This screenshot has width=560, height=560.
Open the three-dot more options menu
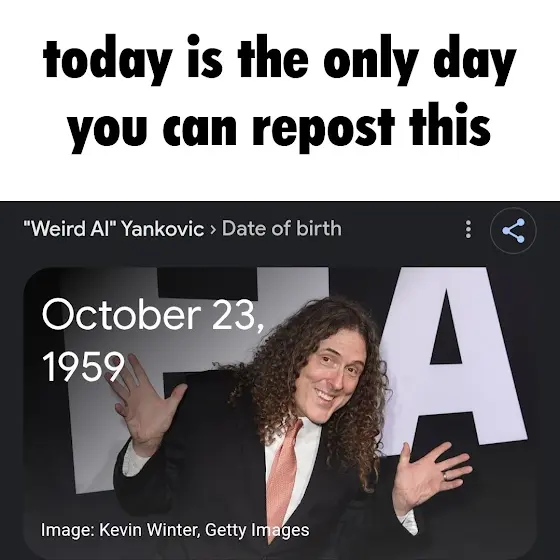point(468,230)
